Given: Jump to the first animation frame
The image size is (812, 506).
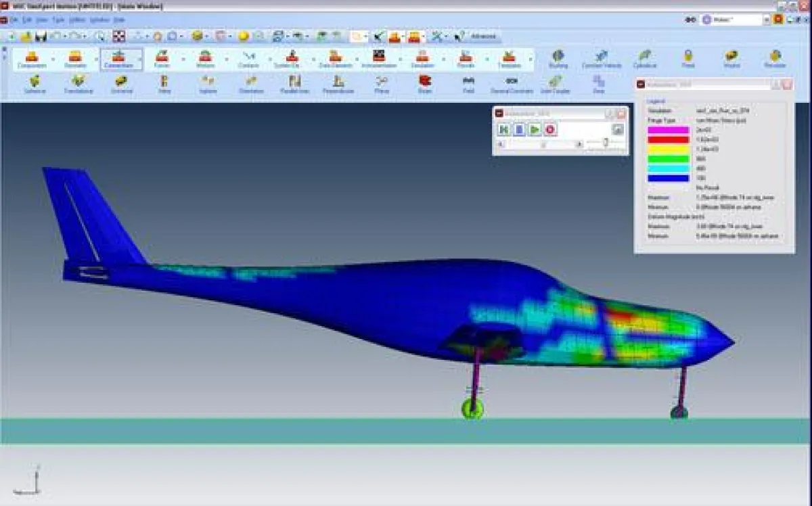Looking at the screenshot, I should [x=505, y=129].
